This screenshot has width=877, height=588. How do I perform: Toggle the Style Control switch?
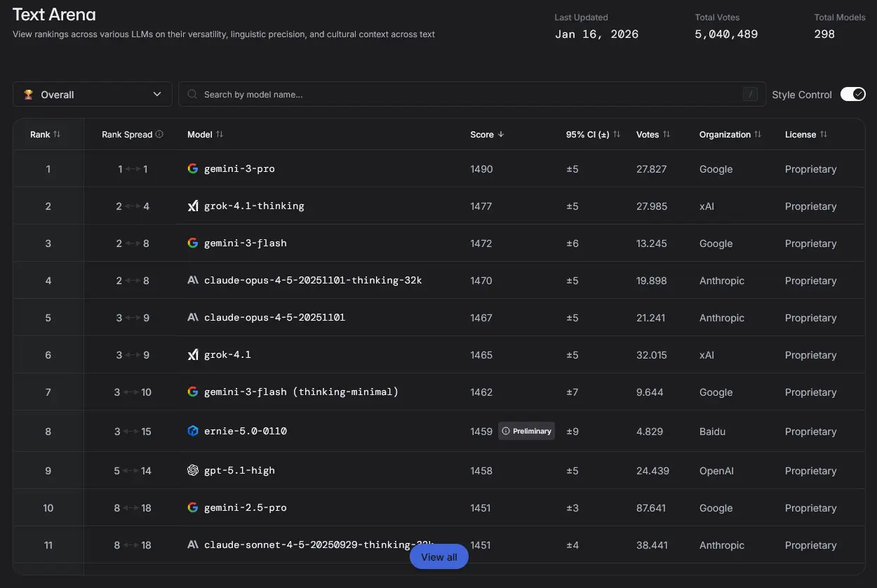point(852,94)
